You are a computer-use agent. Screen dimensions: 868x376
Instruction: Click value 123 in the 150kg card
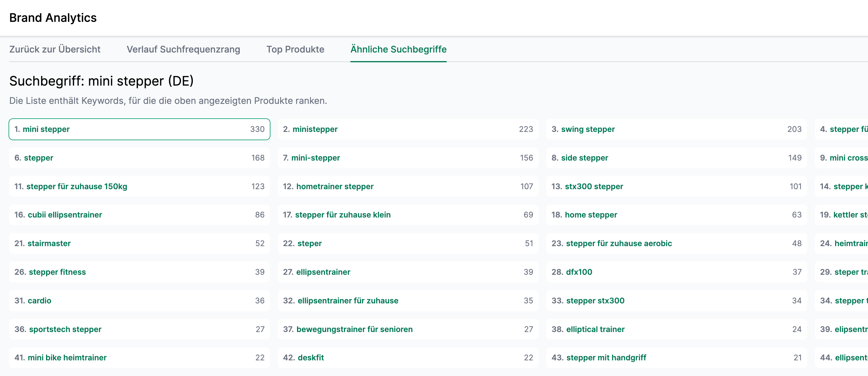tap(258, 186)
